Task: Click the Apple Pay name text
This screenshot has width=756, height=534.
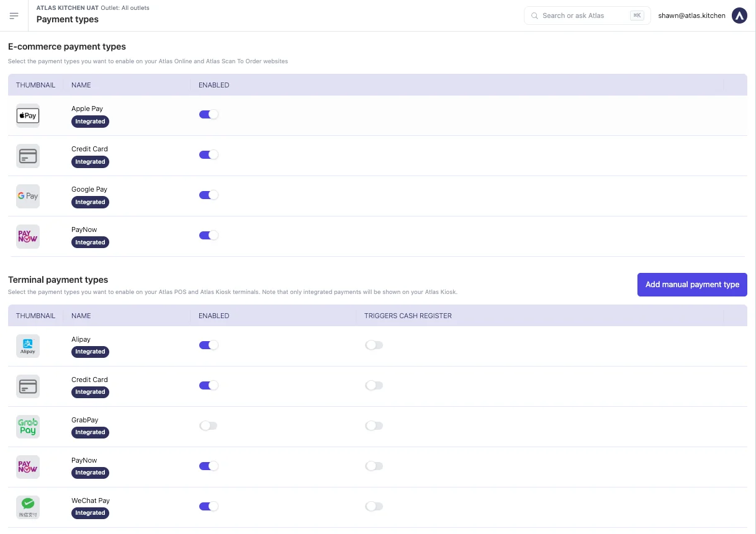Action: click(x=87, y=109)
